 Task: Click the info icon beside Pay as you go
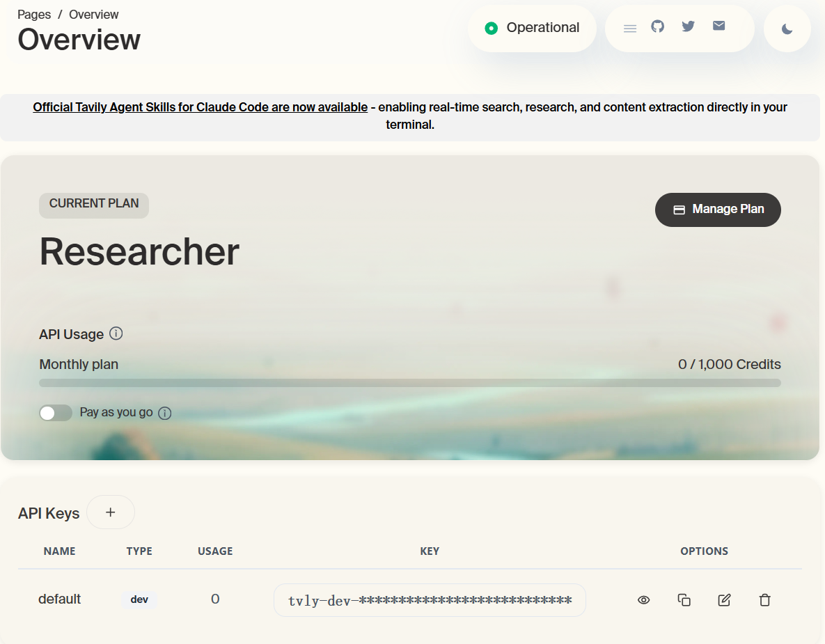[165, 413]
